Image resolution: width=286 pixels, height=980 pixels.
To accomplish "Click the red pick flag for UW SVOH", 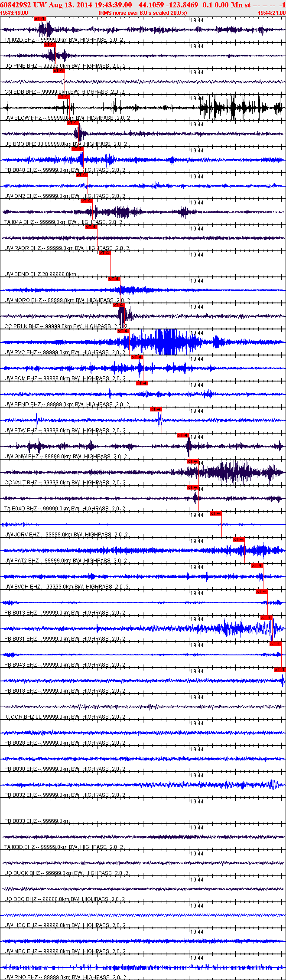I will tap(257, 566).
